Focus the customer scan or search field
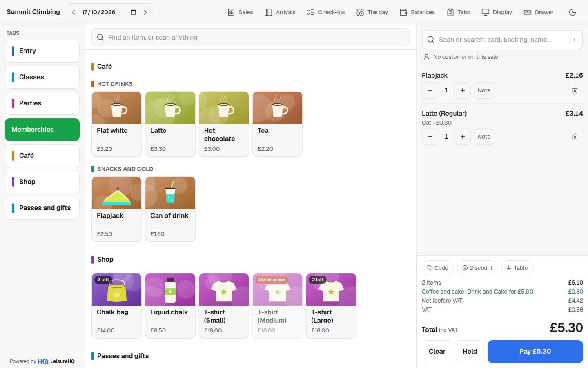Screen dimensions: 588x368 pos(502,40)
